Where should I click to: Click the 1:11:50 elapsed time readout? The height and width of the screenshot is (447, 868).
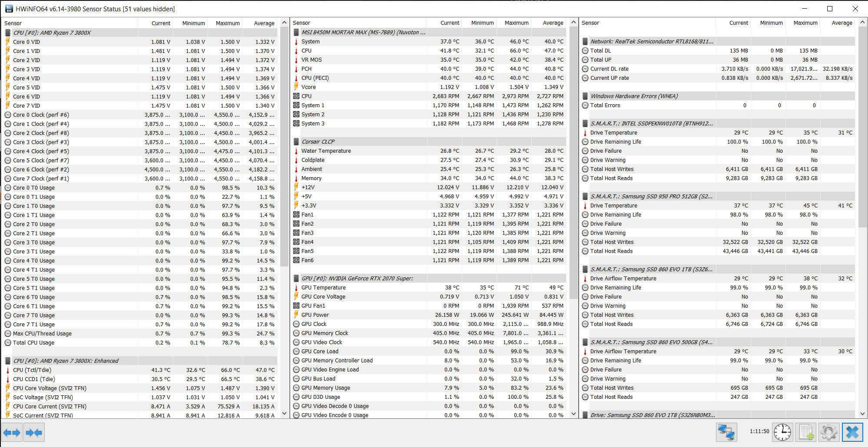pos(759,431)
